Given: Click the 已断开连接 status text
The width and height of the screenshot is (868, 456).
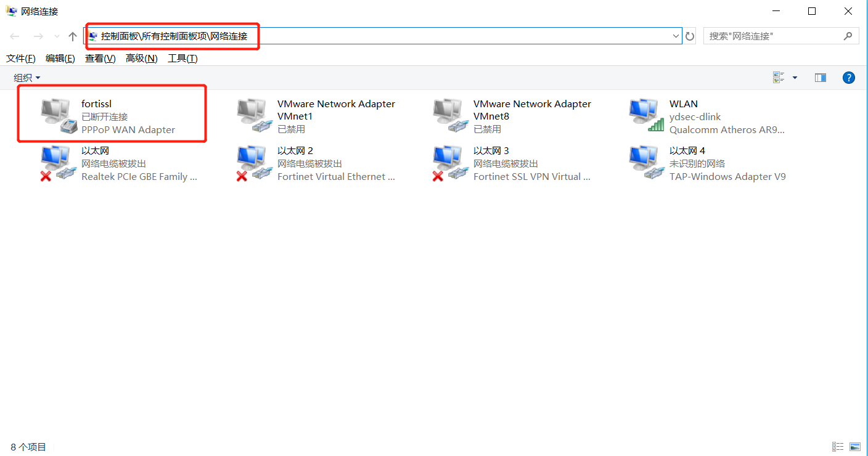Looking at the screenshot, I should click(105, 117).
